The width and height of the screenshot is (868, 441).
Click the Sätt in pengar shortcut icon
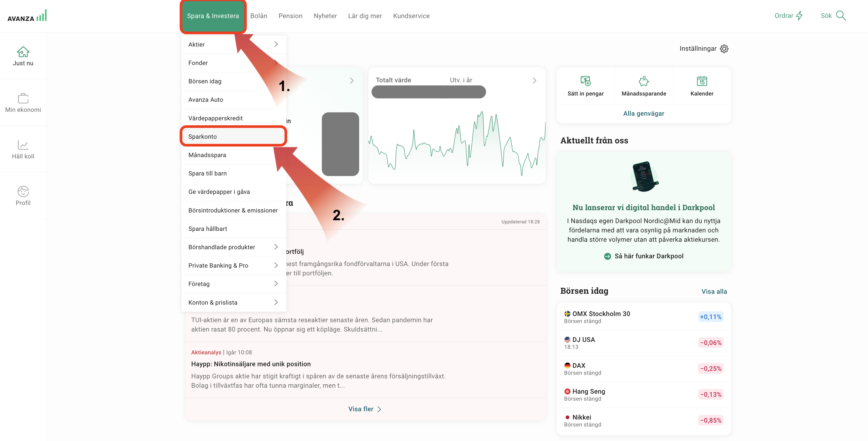[585, 81]
